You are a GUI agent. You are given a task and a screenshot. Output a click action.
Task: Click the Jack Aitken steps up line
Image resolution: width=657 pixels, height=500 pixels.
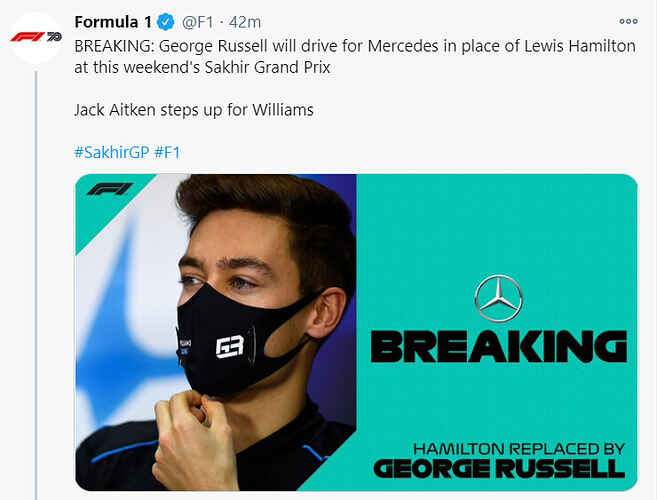pyautogui.click(x=193, y=110)
